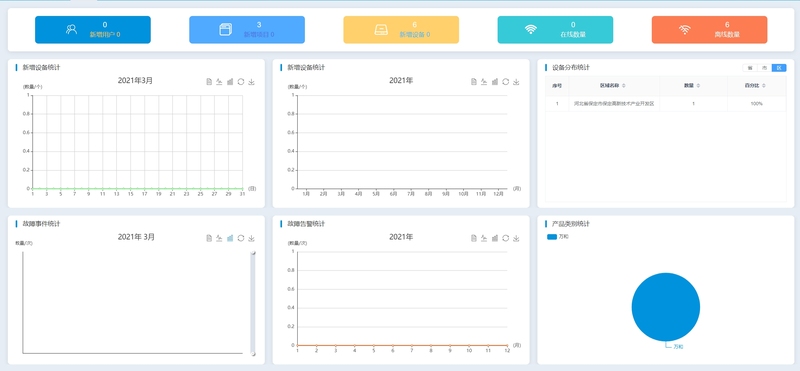
Task: Switch March 新增设备统计 chart to line type
Action: [x=219, y=82]
